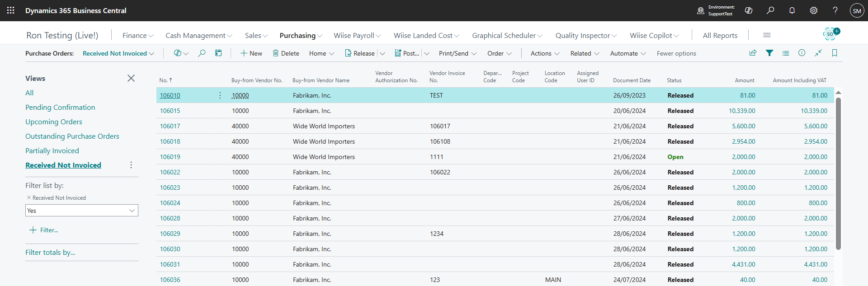The image size is (868, 286).
Task: Open the Related menu
Action: [x=585, y=53]
